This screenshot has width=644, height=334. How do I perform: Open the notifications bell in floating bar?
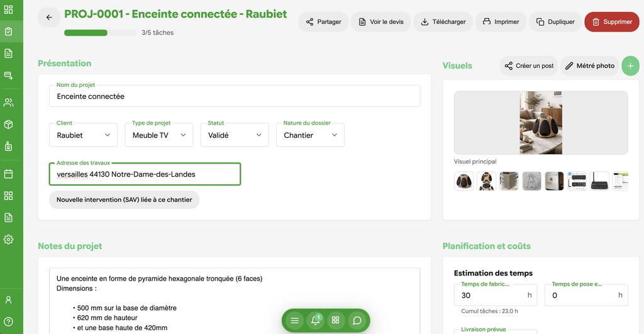pyautogui.click(x=315, y=320)
